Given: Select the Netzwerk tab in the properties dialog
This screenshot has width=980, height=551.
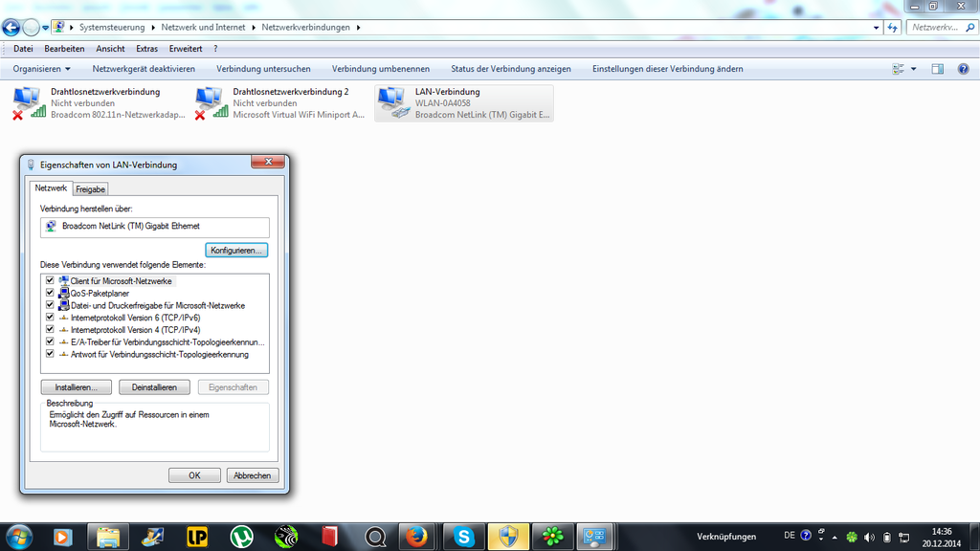Looking at the screenshot, I should point(51,188).
